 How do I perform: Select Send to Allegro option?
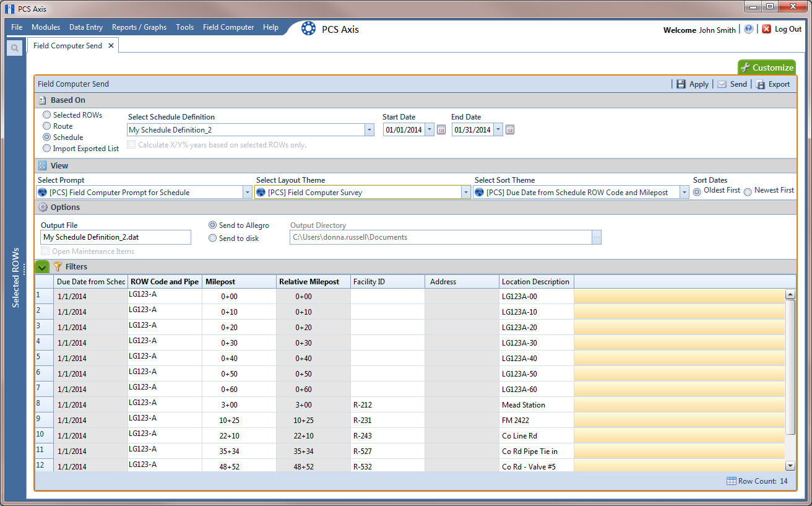(213, 225)
